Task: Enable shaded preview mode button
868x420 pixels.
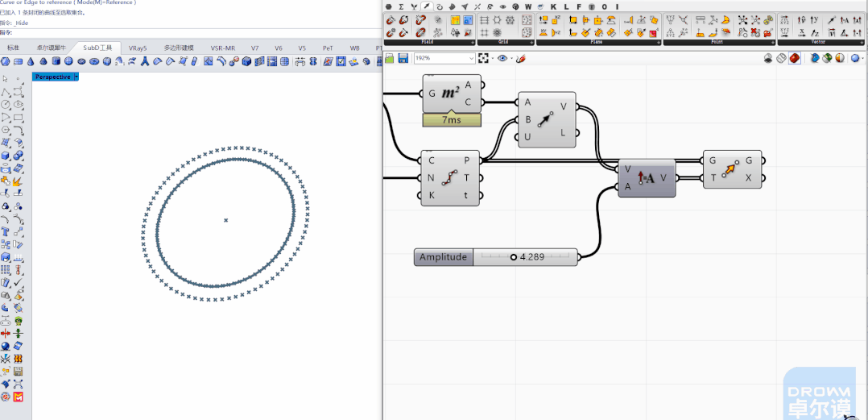Action: 795,58
